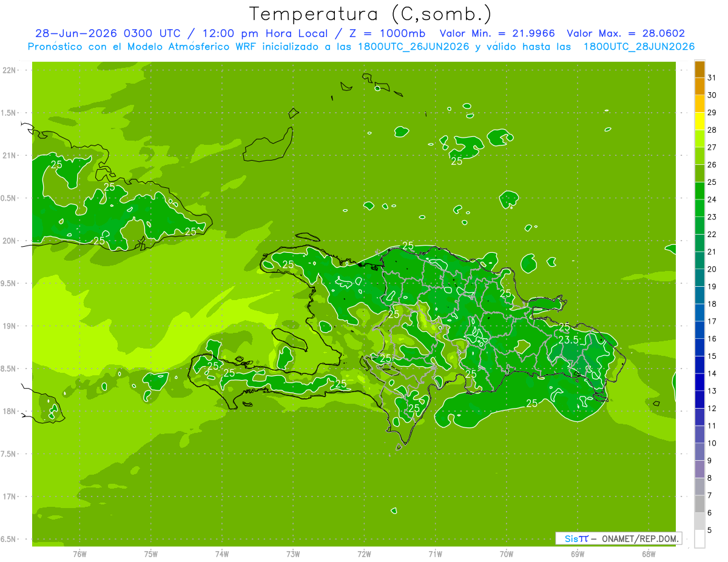Click the '74W' longitude axis label

[222, 554]
